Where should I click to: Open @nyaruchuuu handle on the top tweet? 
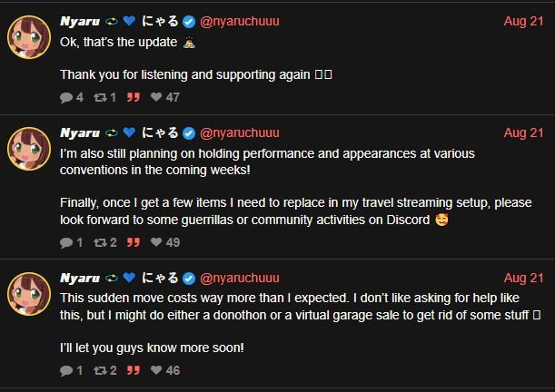point(239,20)
